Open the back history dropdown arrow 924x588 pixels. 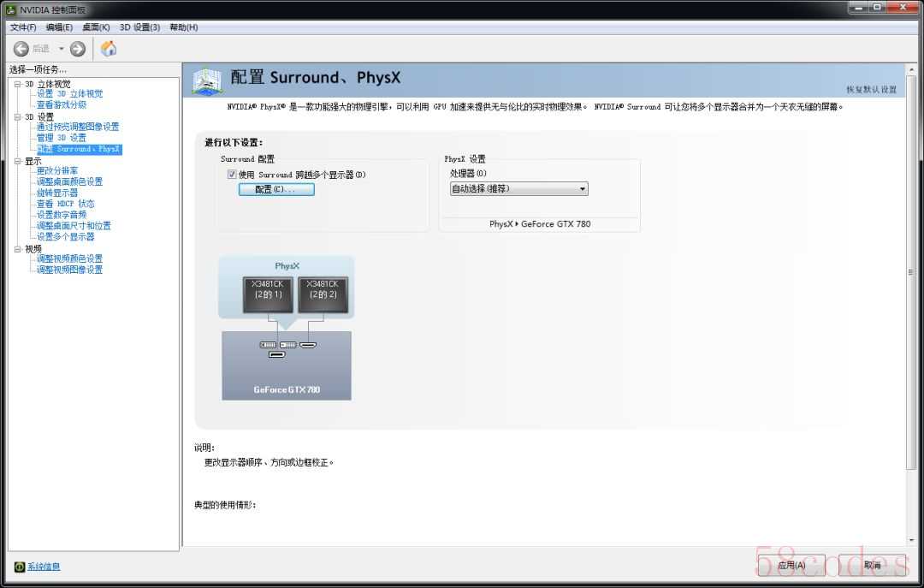tap(62, 49)
